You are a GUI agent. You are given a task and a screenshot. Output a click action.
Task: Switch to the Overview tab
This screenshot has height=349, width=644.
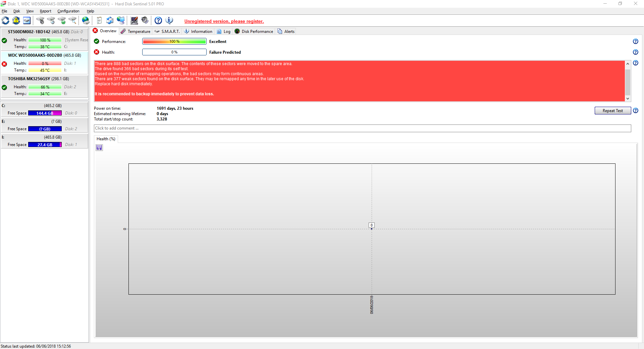click(105, 31)
